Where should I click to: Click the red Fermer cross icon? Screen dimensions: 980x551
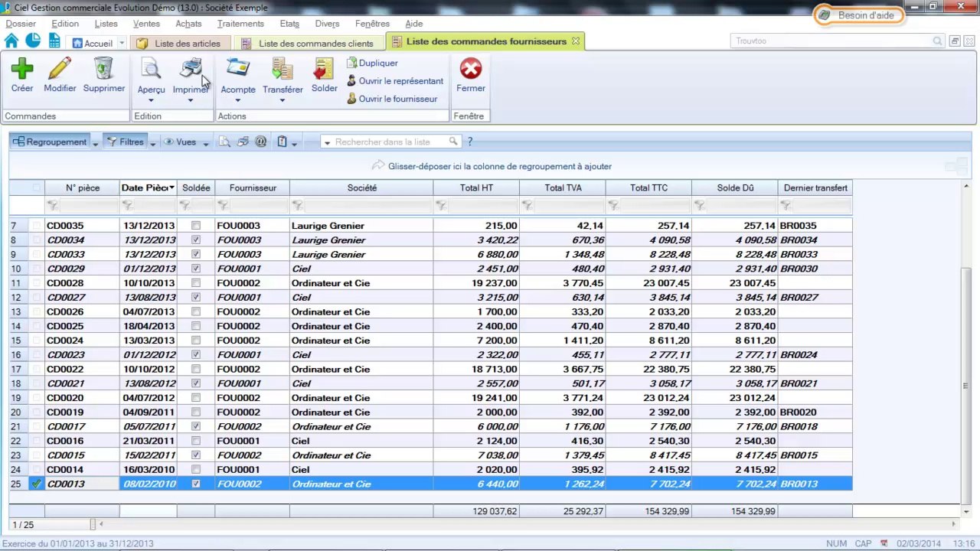471,69
